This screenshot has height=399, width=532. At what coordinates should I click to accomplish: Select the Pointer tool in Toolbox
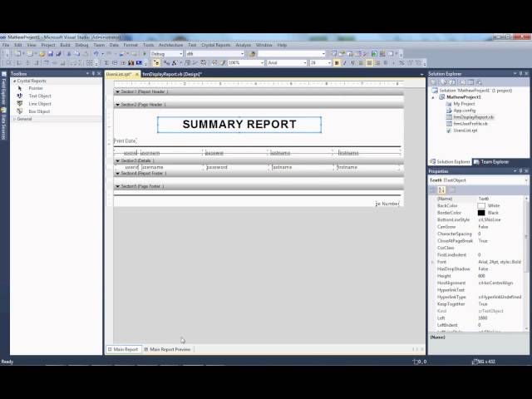point(35,88)
